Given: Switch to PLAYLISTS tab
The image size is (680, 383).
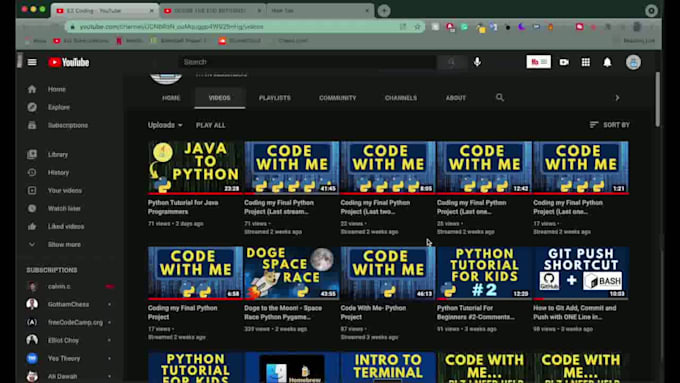Looking at the screenshot, I should tap(275, 98).
